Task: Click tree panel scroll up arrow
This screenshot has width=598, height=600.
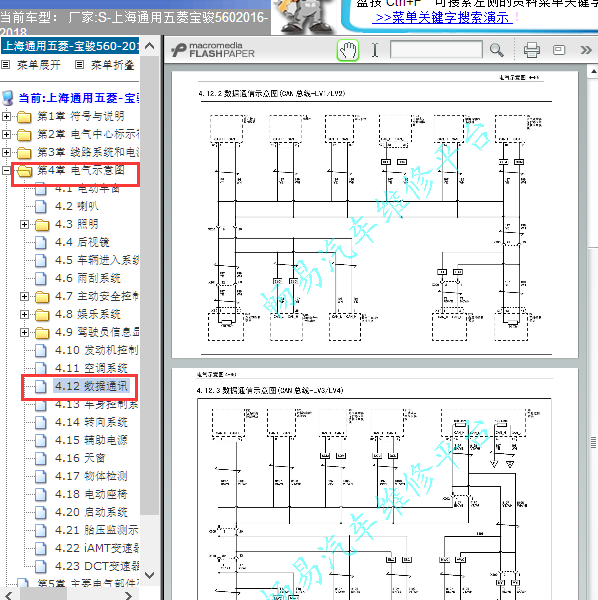Action: pos(150,46)
